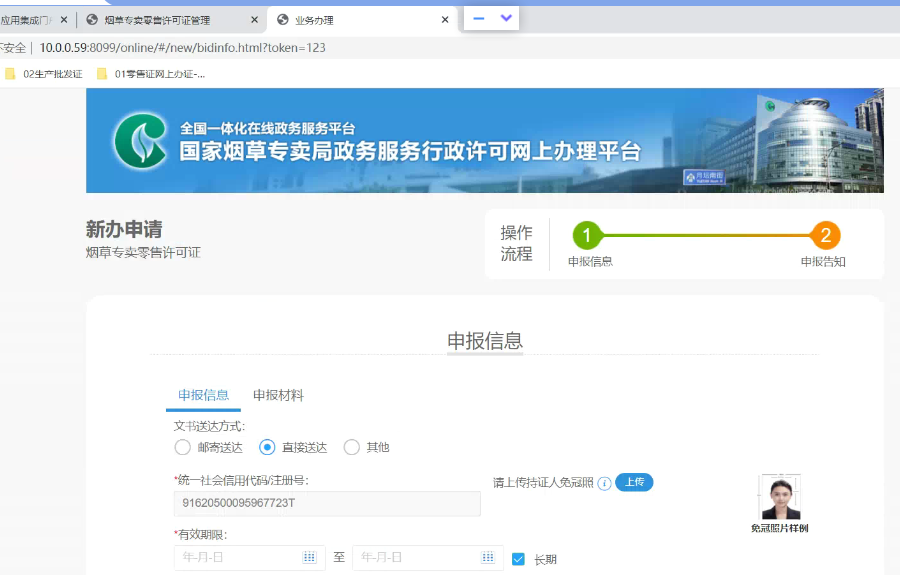This screenshot has height=575, width=900.
Task: Click the green tobacco bureau logo
Action: point(141,141)
